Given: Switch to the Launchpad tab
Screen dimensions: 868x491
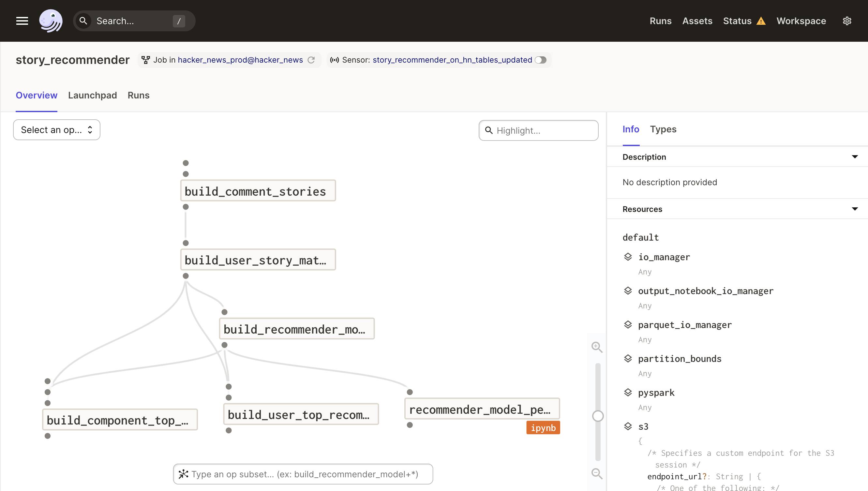Looking at the screenshot, I should coord(92,96).
